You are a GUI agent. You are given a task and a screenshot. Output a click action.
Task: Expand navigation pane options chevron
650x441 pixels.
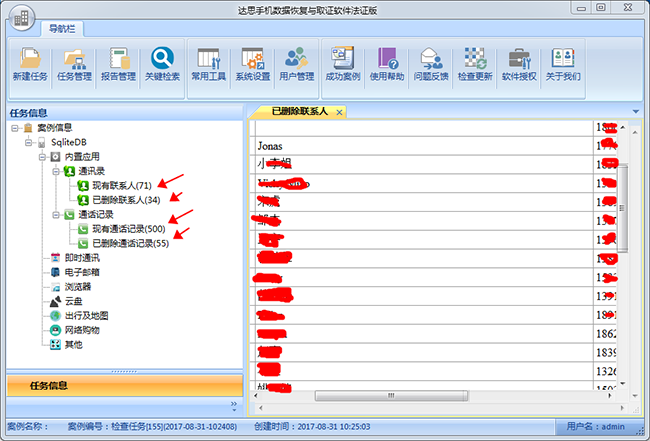(x=234, y=405)
